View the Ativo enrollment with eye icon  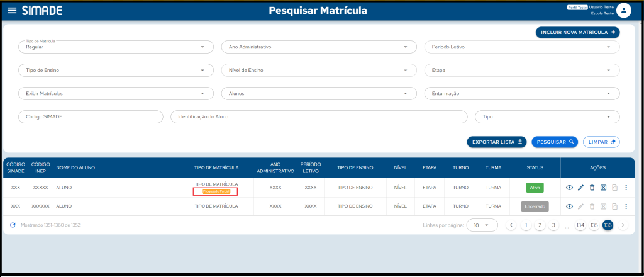coord(569,188)
